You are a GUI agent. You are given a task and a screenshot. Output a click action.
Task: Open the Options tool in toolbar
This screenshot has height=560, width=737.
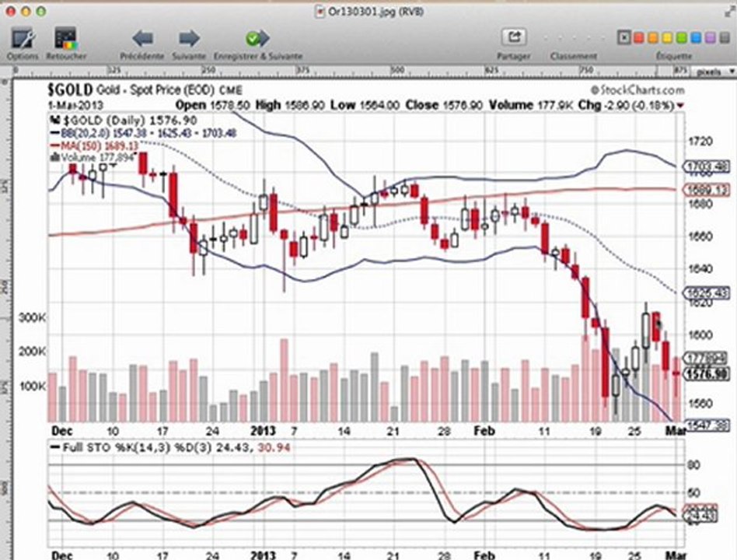click(23, 39)
